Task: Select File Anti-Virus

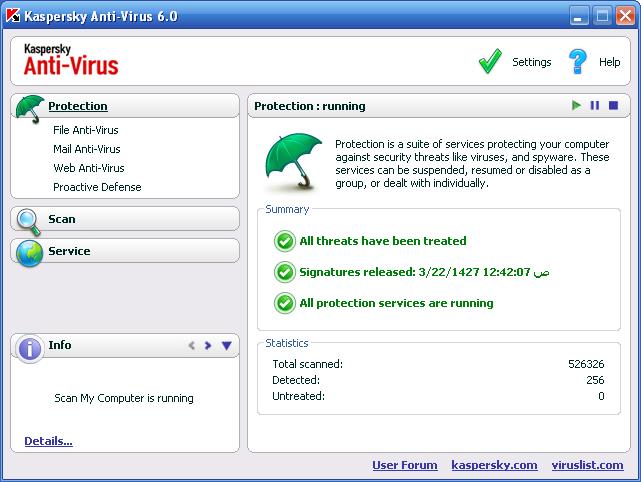Action: [85, 130]
